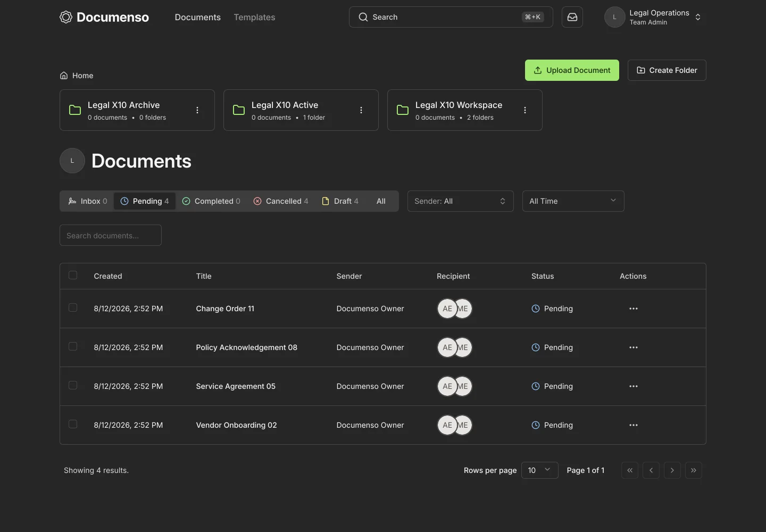Switch to the Completed tab
Image resolution: width=766 pixels, height=532 pixels.
(211, 201)
